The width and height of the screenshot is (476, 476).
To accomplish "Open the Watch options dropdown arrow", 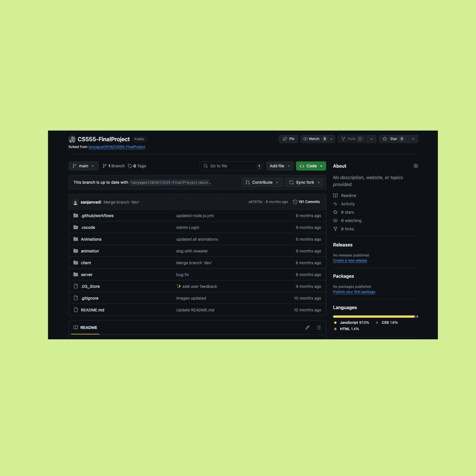I will pos(332,139).
